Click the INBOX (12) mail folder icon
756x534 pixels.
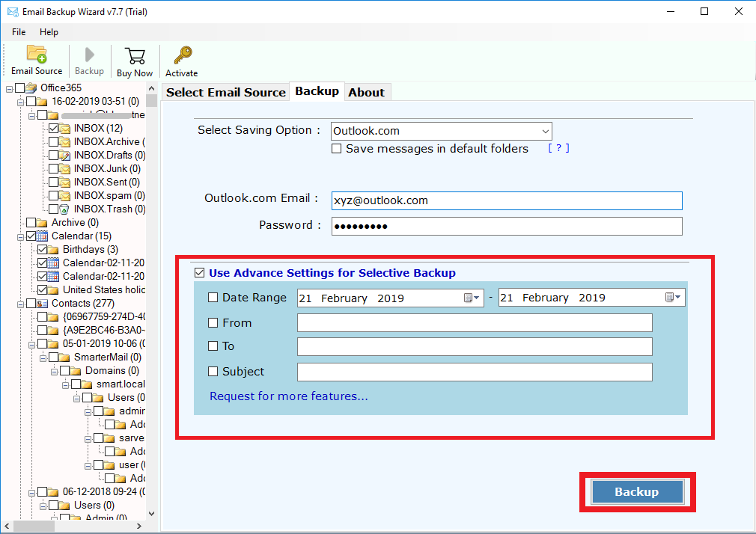click(x=64, y=128)
